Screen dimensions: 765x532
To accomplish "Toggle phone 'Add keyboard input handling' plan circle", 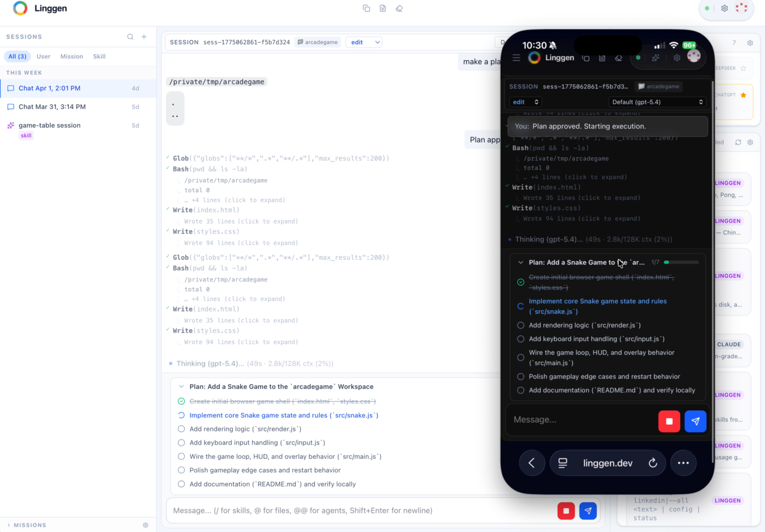I will (x=521, y=339).
